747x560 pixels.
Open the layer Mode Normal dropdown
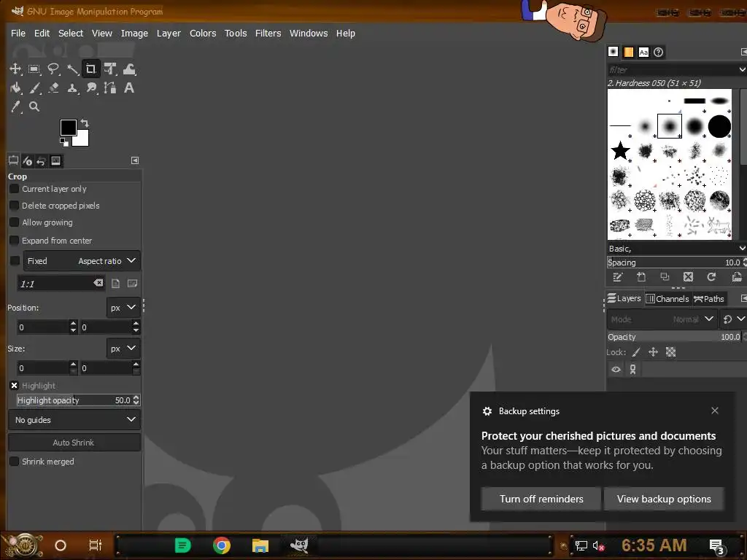(x=662, y=319)
